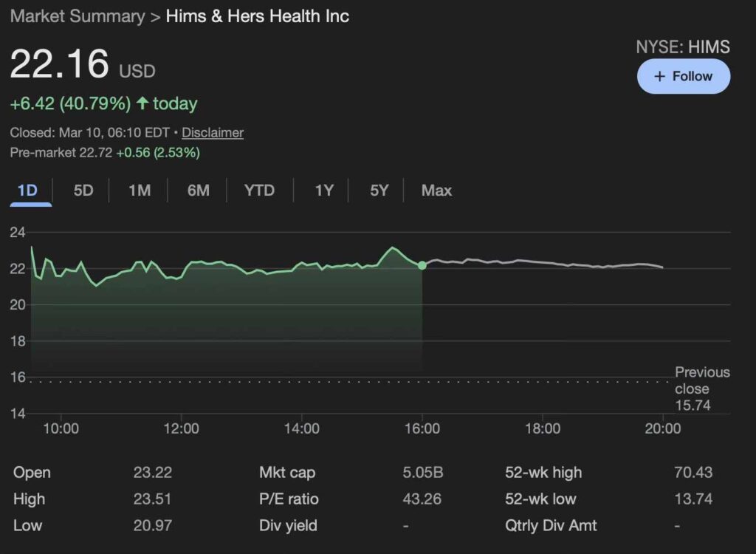
Task: Click the Hims & Hers Health Inc title
Action: 258,16
